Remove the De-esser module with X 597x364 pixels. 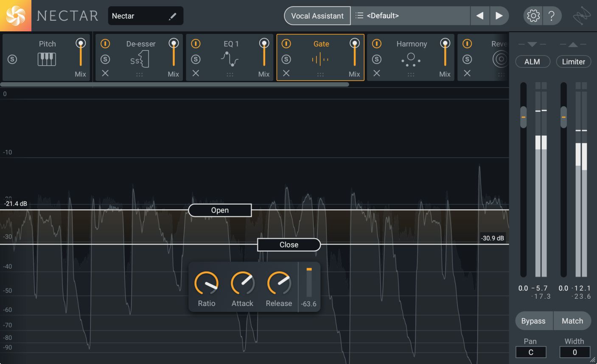105,73
